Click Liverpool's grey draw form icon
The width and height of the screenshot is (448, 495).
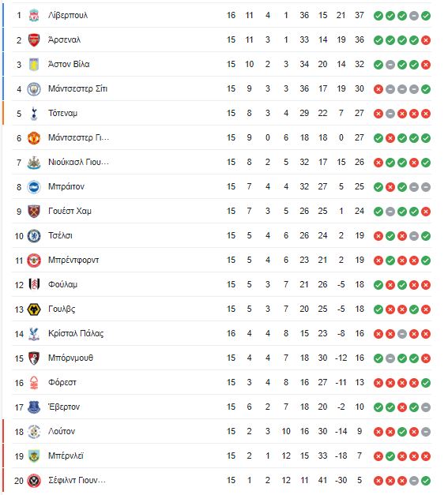point(414,16)
